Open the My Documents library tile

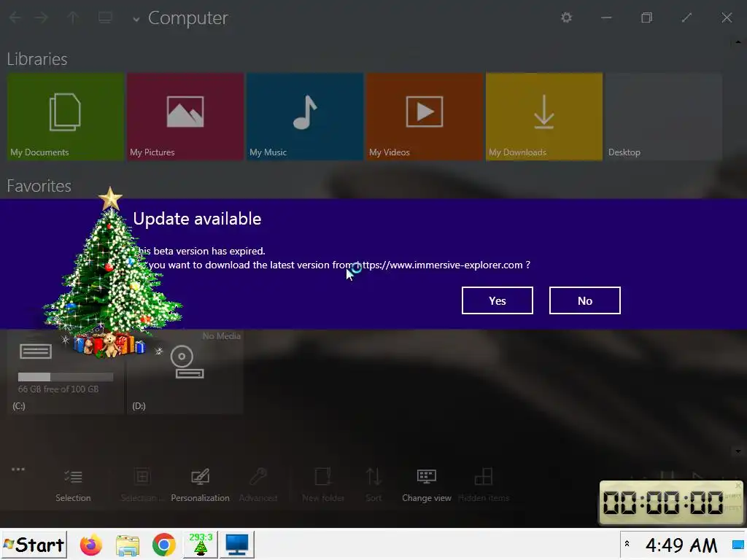click(65, 117)
